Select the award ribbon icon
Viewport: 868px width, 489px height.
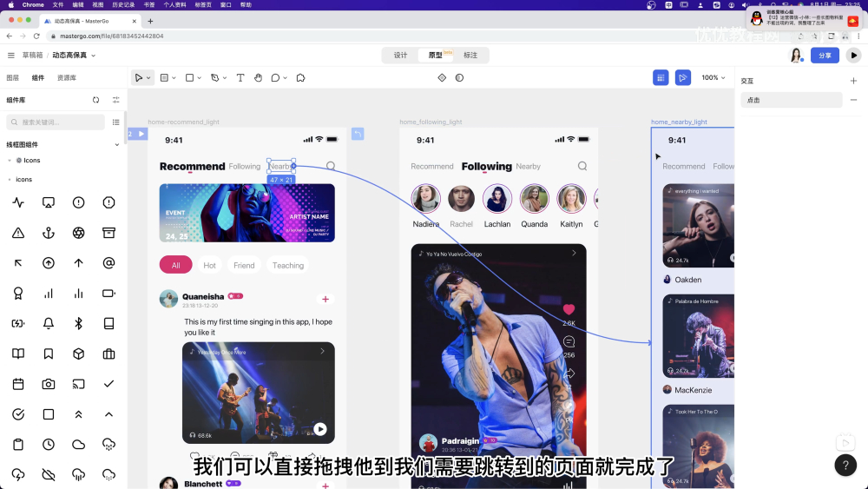click(18, 294)
